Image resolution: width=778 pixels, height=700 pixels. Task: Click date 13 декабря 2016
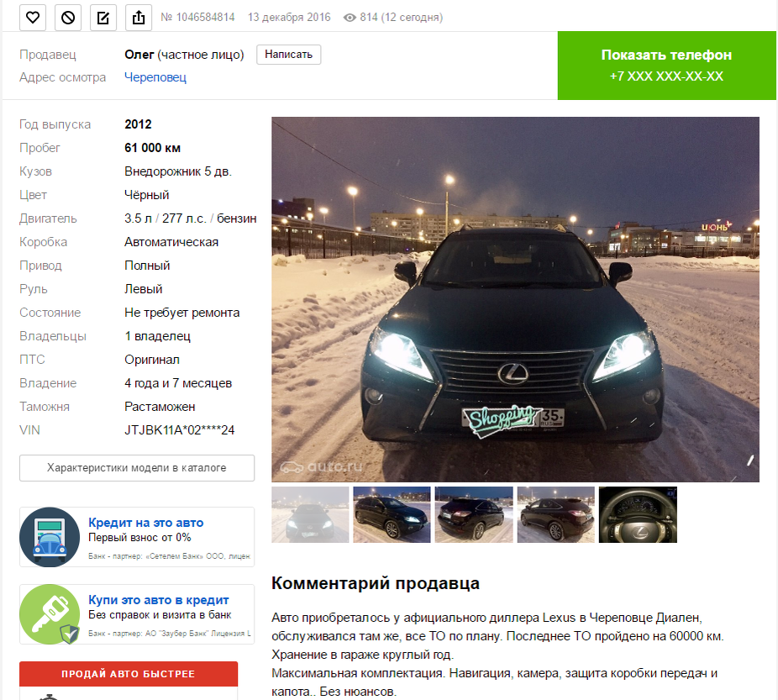[x=289, y=18]
